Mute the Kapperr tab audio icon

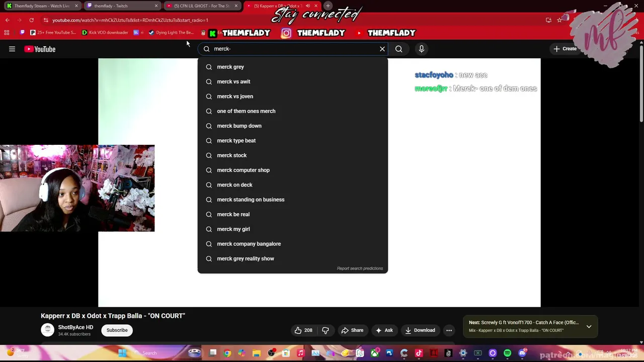click(307, 6)
